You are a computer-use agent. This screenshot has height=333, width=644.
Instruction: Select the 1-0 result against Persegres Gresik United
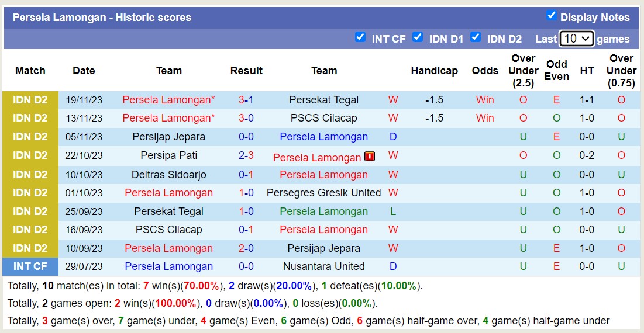246,193
